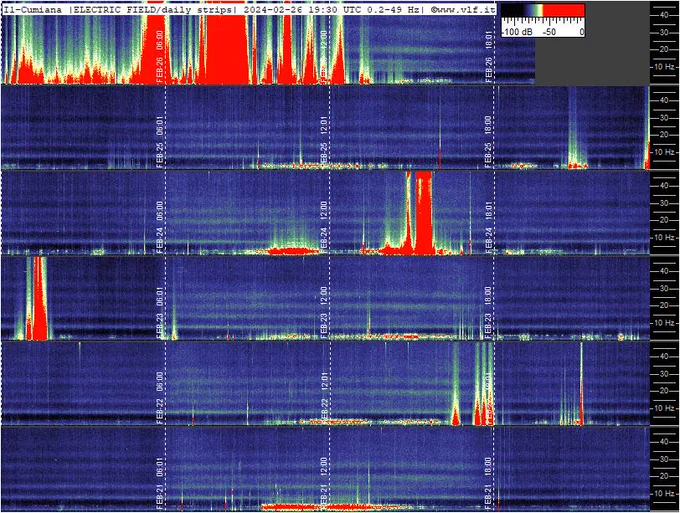Screen dimensions: 680x513
Task: Click the 12:00 time marker on FEB-21 strip
Action: 324,465
